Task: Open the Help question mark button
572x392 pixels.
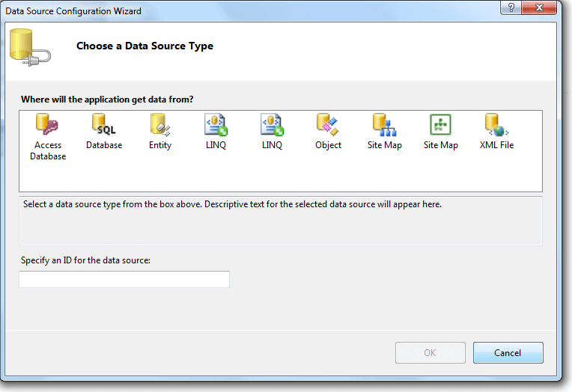Action: (511, 7)
